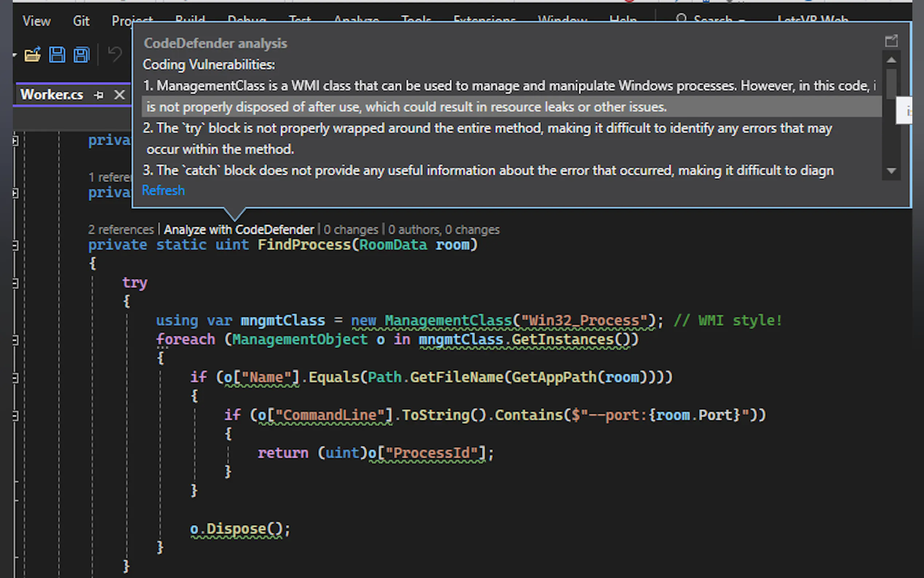The height and width of the screenshot is (578, 924).
Task: Click the Undo arrow icon
Action: 115,55
